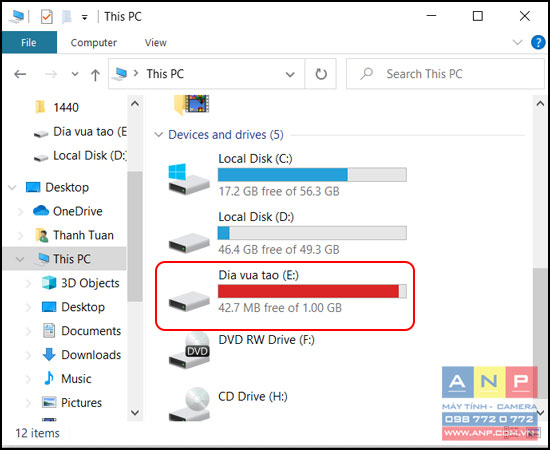
Task: Open the Computer ribbon tab
Action: 94,43
